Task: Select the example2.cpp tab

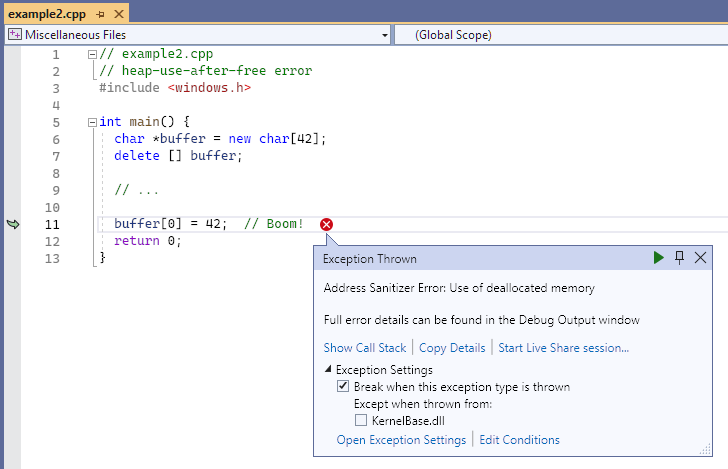Action: tap(47, 14)
